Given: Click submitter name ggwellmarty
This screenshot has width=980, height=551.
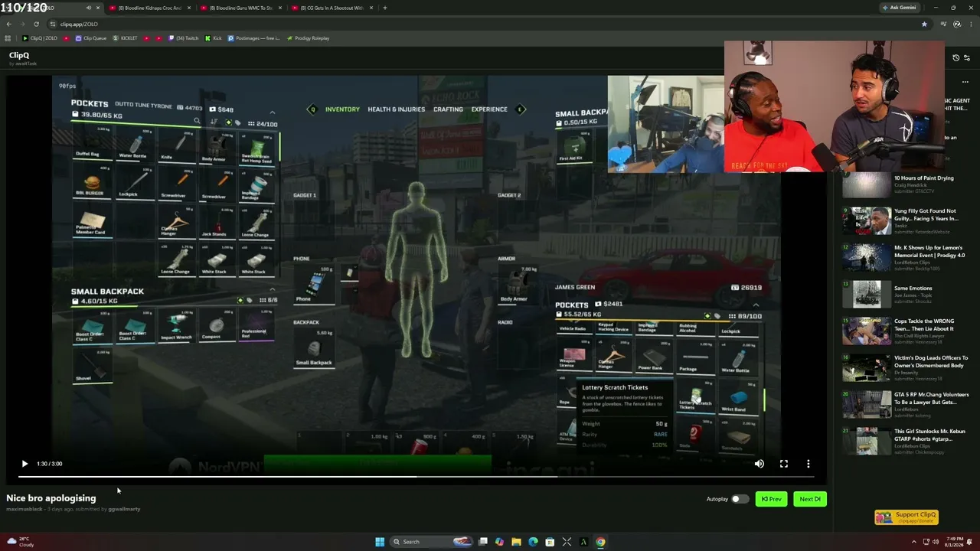Looking at the screenshot, I should [x=124, y=509].
